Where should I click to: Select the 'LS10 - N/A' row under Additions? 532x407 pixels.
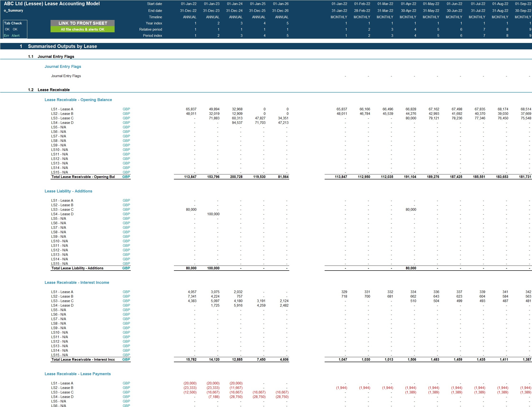60,241
